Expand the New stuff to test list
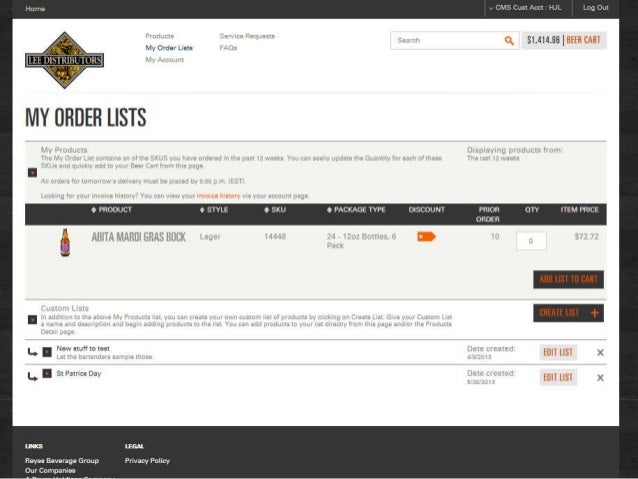The width and height of the screenshot is (638, 479). point(47,352)
